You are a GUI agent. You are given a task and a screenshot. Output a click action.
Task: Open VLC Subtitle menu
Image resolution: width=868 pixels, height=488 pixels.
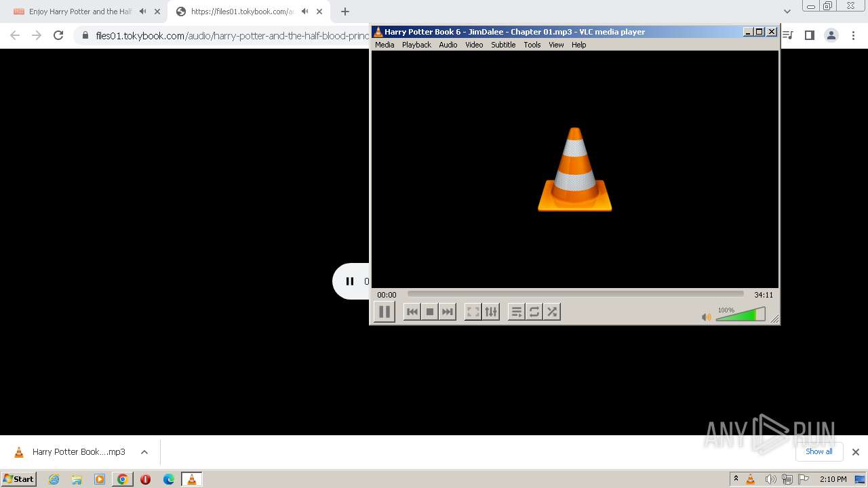503,45
